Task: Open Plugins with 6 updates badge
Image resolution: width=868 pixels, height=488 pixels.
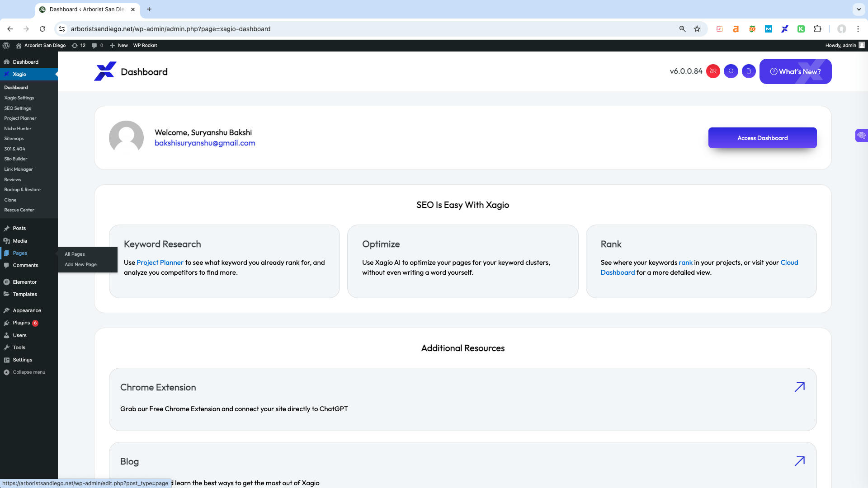Action: tap(29, 323)
